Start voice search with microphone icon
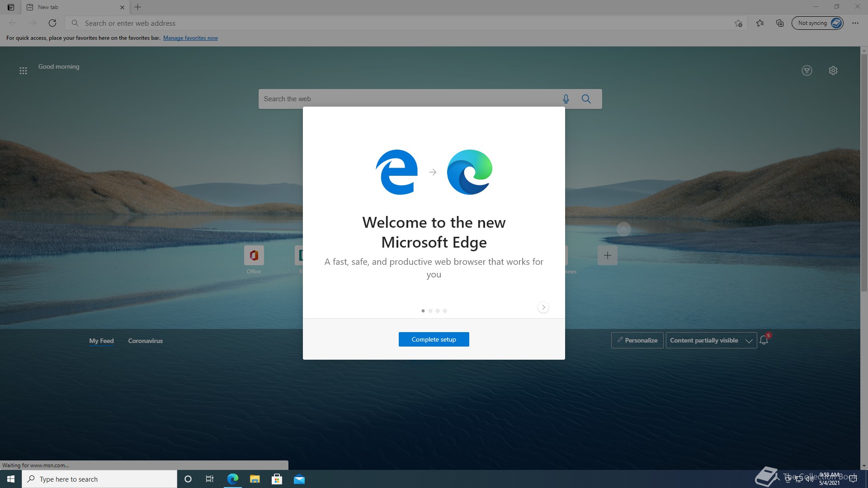This screenshot has height=488, width=868. pyautogui.click(x=566, y=99)
